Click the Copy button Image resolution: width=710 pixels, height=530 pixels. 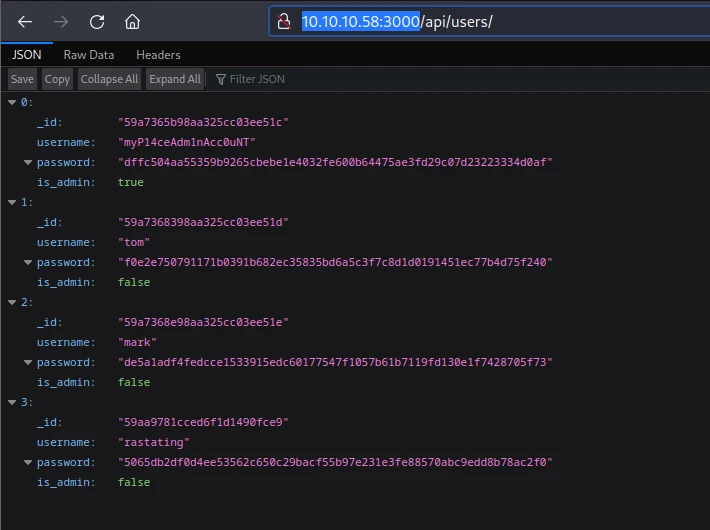57,79
